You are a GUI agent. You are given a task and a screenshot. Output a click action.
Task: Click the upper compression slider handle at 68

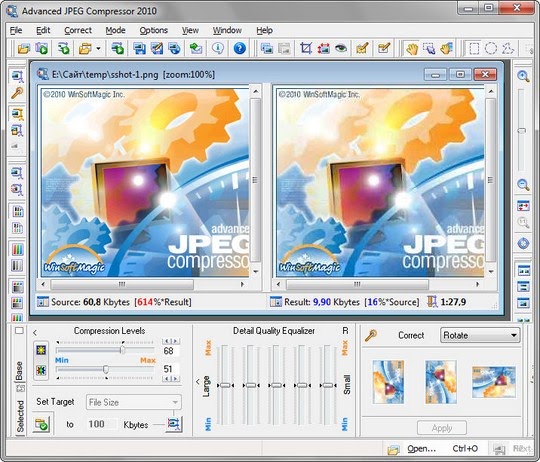tap(122, 350)
